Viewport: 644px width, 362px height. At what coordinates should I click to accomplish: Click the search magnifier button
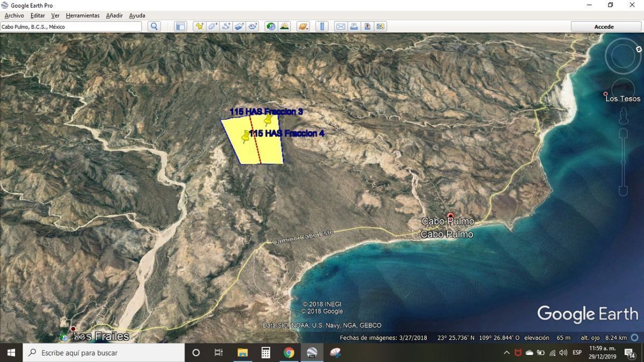point(155,26)
